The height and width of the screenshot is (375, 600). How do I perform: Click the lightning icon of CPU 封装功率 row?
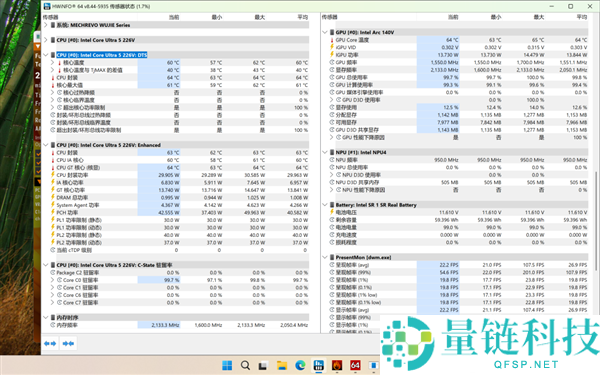click(x=53, y=175)
